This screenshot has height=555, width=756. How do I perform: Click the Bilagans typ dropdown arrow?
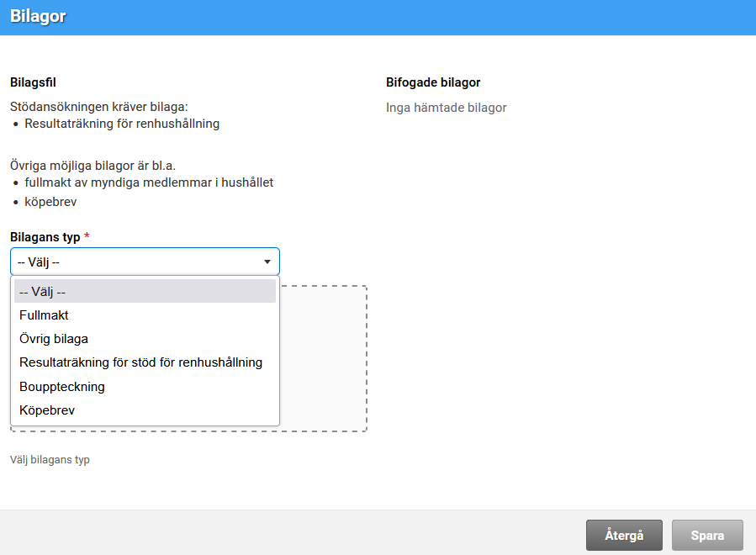[x=267, y=262]
